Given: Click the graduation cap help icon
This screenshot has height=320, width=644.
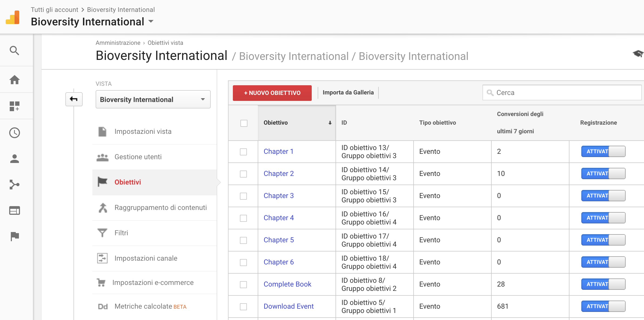Looking at the screenshot, I should (x=638, y=54).
